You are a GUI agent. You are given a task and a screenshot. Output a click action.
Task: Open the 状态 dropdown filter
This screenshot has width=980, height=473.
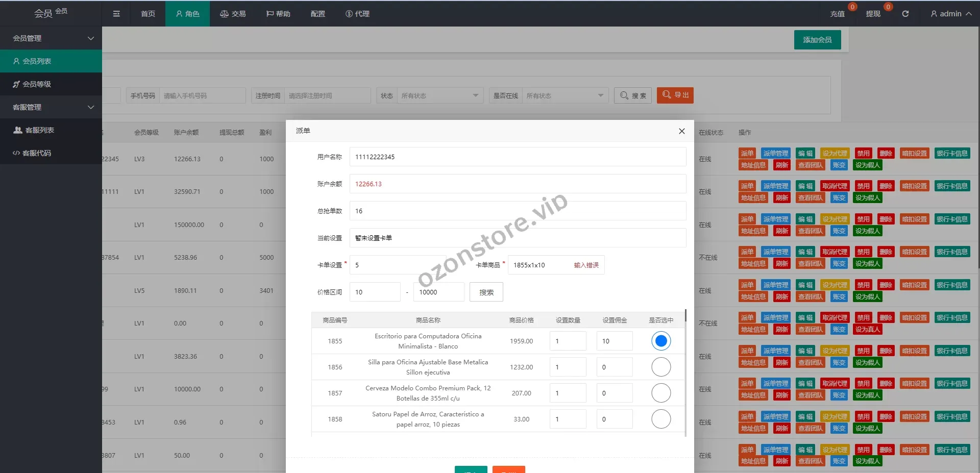tap(439, 95)
